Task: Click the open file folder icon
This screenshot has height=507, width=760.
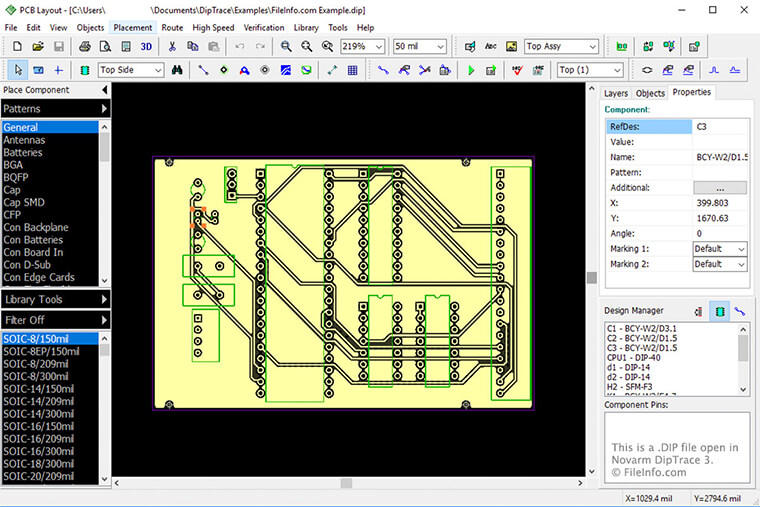Action: click(37, 46)
